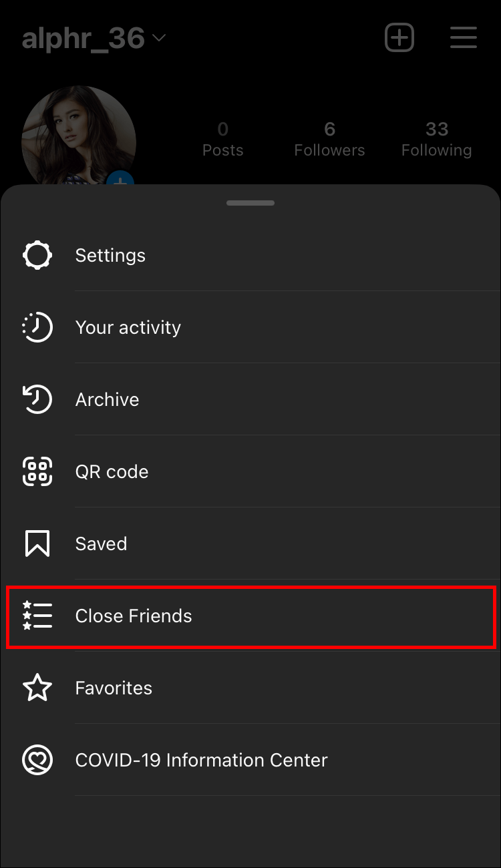The width and height of the screenshot is (501, 868).
Task: Tap the Your activity clock icon
Action: (37, 327)
